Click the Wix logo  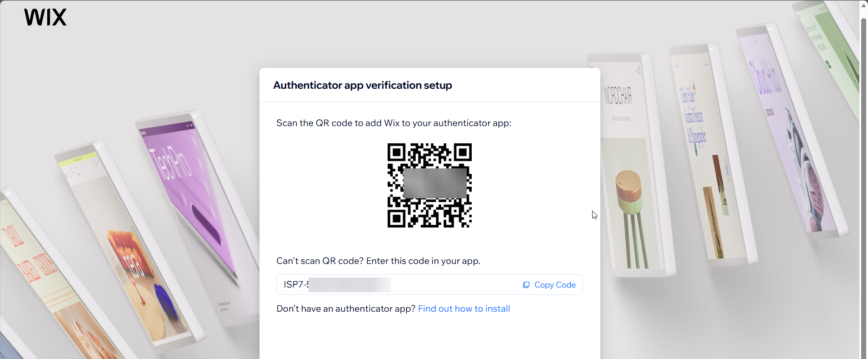click(45, 17)
